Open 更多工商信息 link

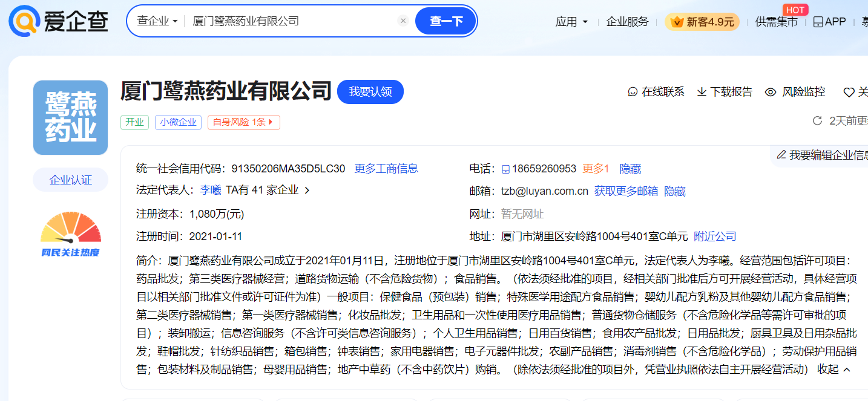point(386,169)
